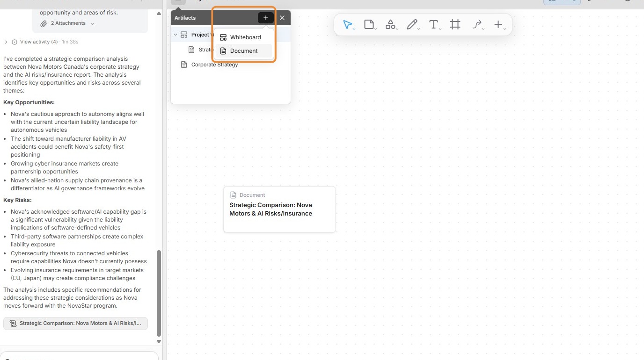Open the plus menu in canvas toolbar
Image resolution: width=644 pixels, height=360 pixels.
pos(498,25)
